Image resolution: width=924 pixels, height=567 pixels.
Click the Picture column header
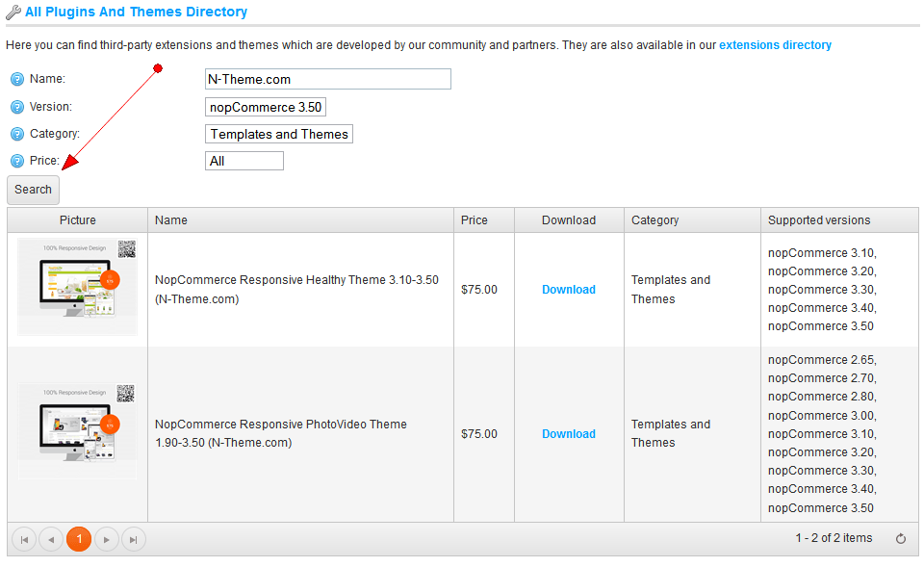pyautogui.click(x=77, y=220)
